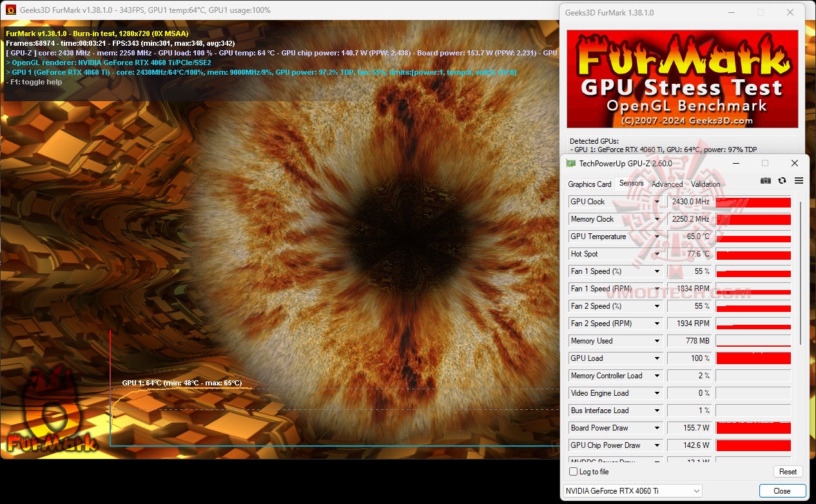Expand the GPU Temperature sensor dropdown
816x504 pixels.
(657, 237)
